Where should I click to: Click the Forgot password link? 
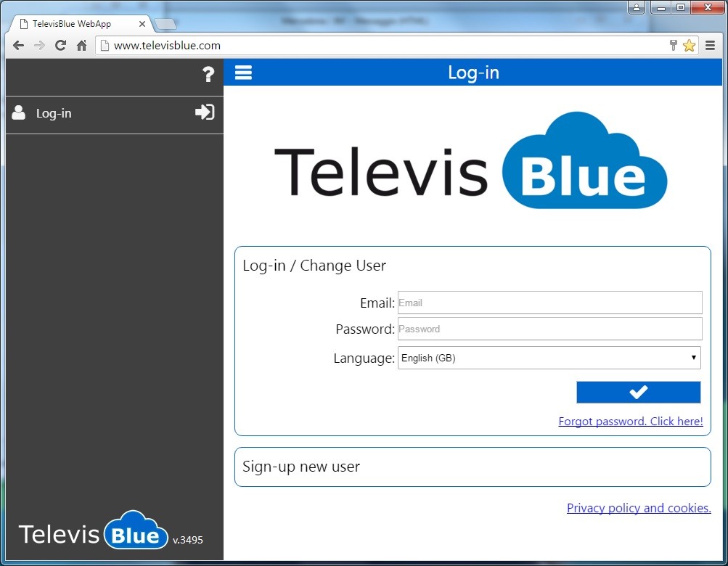[631, 421]
